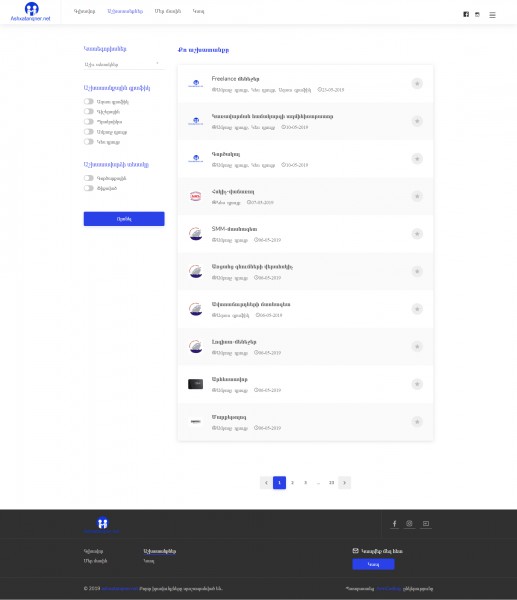Open company logo of SMM specialist listing
Image resolution: width=517 pixels, height=600 pixels.
click(196, 233)
